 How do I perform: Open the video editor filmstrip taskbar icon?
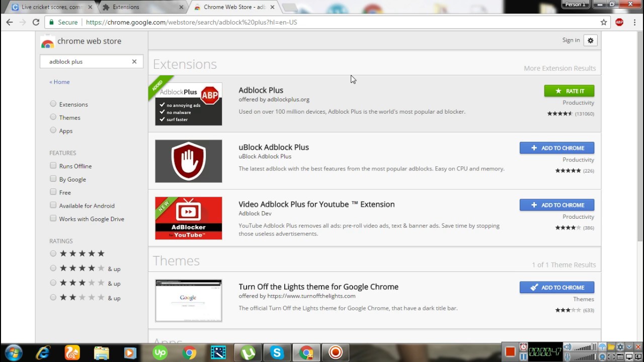[x=218, y=353]
